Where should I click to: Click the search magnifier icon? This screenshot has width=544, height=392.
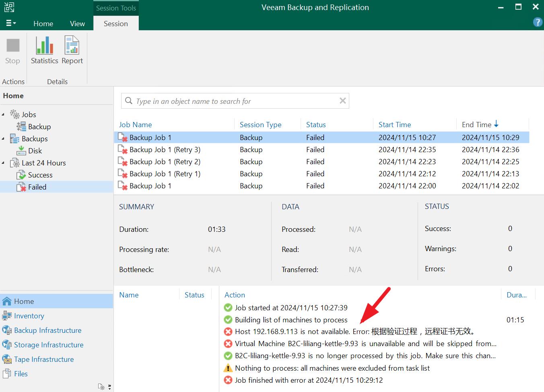point(129,101)
